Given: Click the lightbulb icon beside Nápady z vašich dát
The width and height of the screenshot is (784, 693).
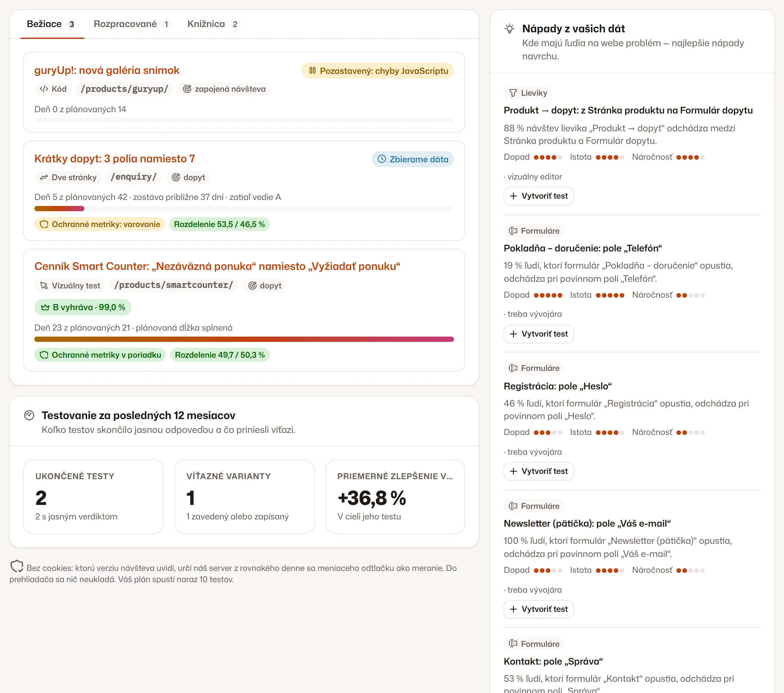Looking at the screenshot, I should [x=509, y=29].
